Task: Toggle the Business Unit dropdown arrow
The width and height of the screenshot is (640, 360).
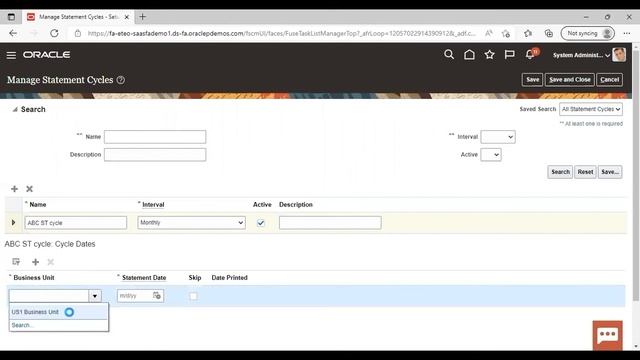Action: point(95,296)
